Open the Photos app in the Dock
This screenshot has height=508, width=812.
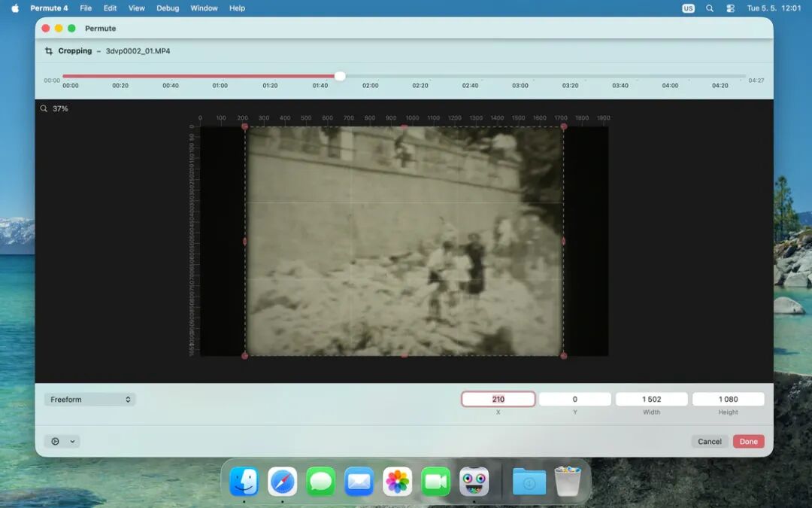click(x=397, y=481)
